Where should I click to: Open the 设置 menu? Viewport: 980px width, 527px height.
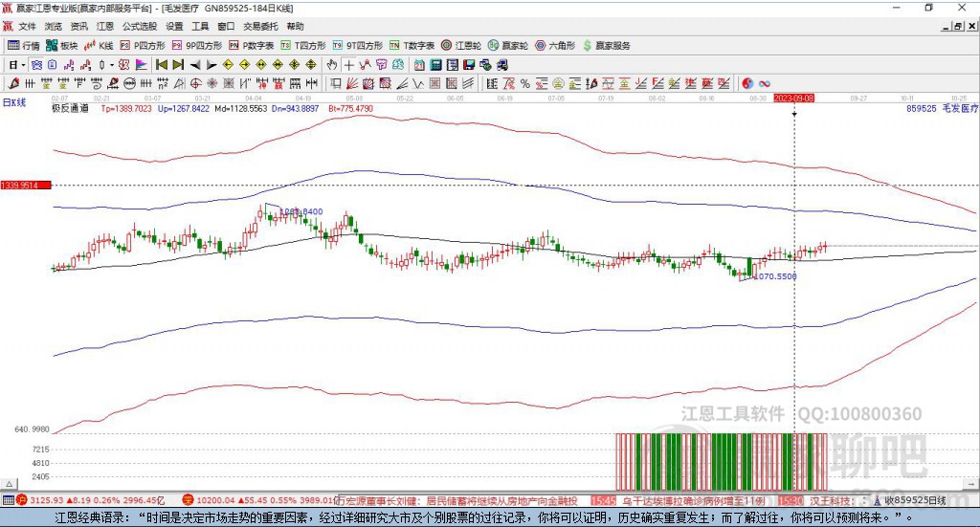click(174, 26)
